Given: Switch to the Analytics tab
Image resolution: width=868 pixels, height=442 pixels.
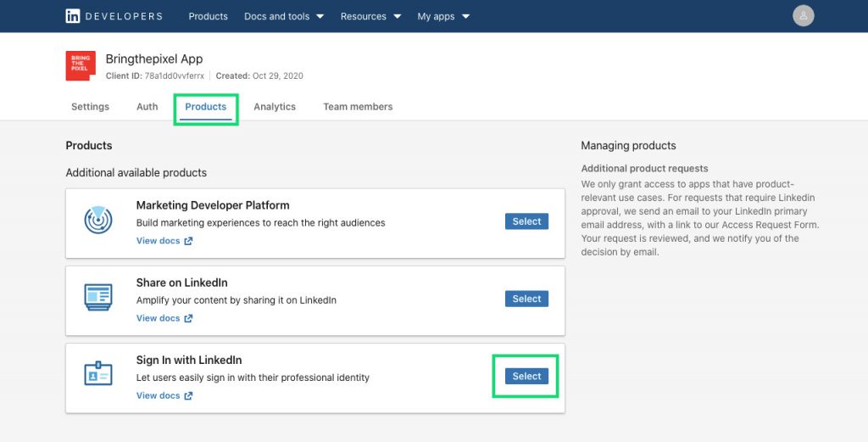Looking at the screenshot, I should (275, 107).
